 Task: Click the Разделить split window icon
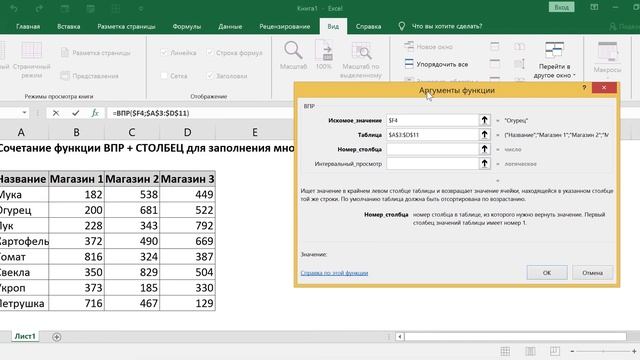tap(495, 47)
